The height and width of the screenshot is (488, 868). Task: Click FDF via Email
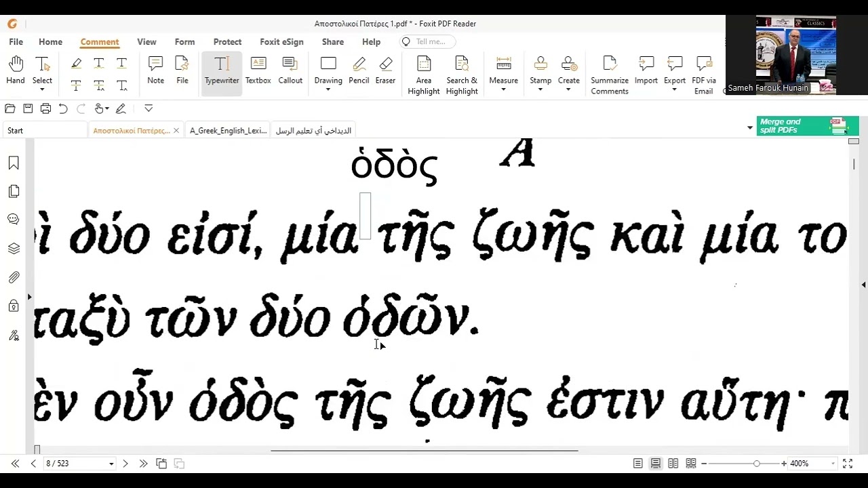pos(704,75)
